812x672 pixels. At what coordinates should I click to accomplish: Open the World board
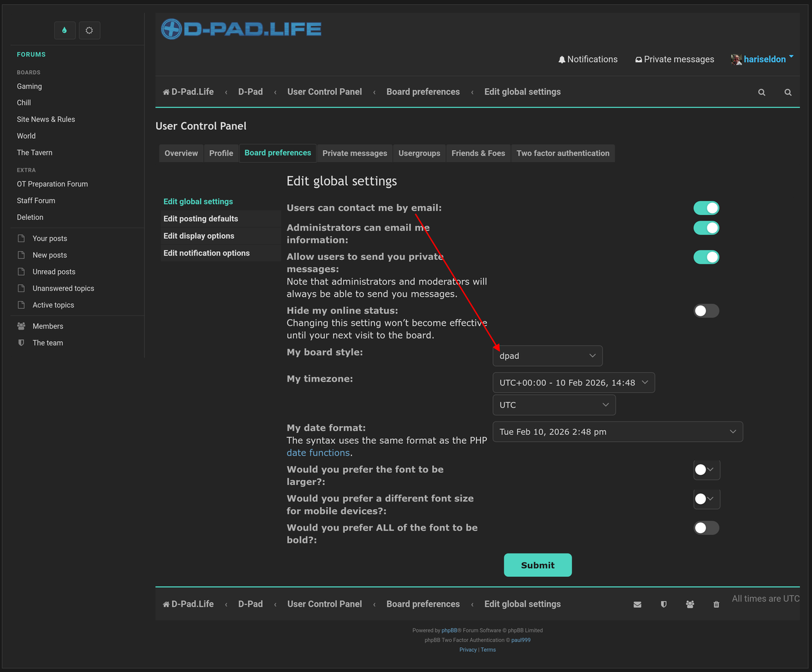click(x=27, y=136)
